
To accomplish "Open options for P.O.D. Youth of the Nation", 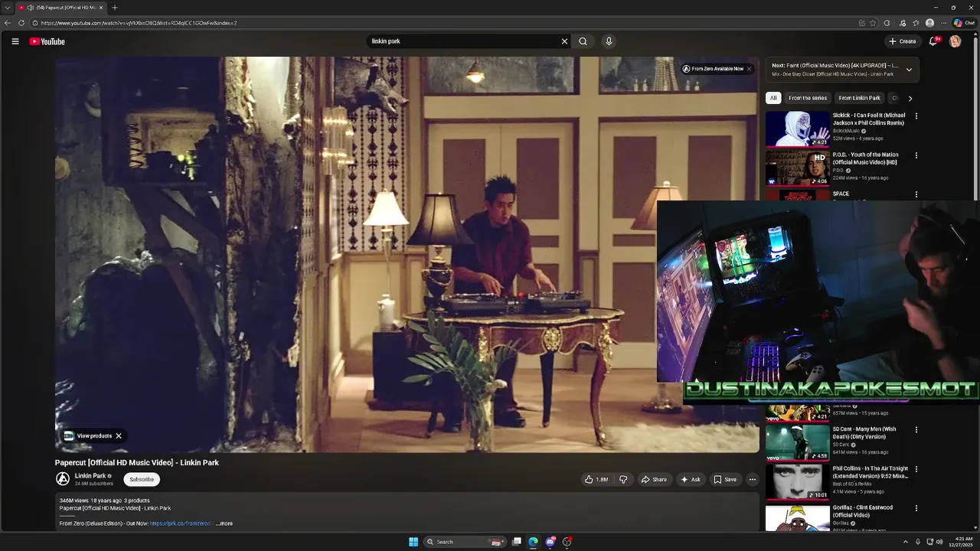I will pos(916,155).
